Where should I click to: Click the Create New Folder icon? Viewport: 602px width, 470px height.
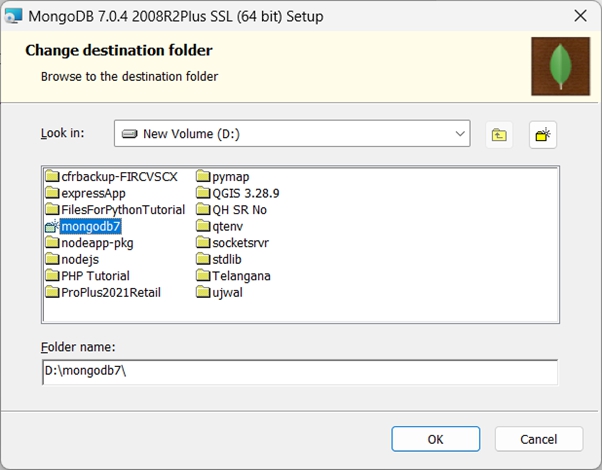click(543, 134)
